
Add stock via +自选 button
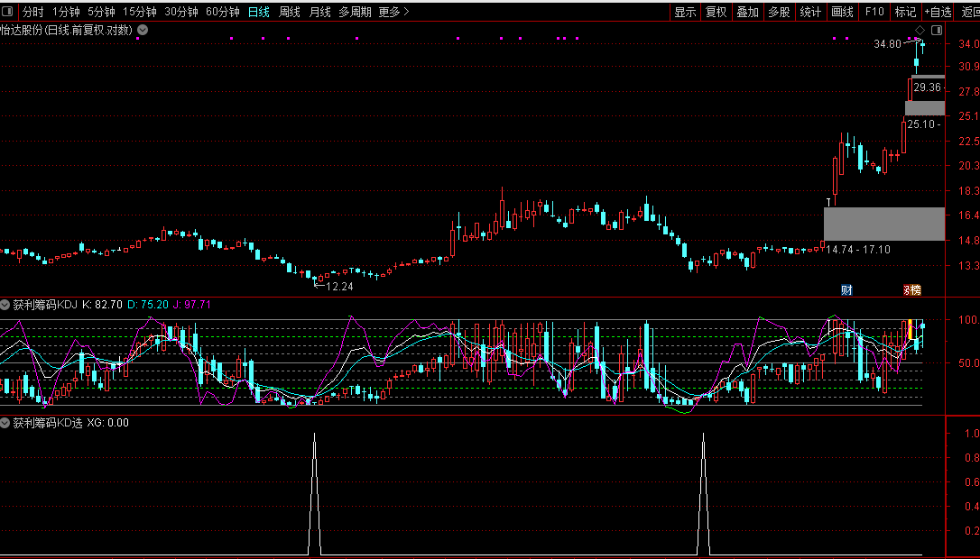click(938, 12)
